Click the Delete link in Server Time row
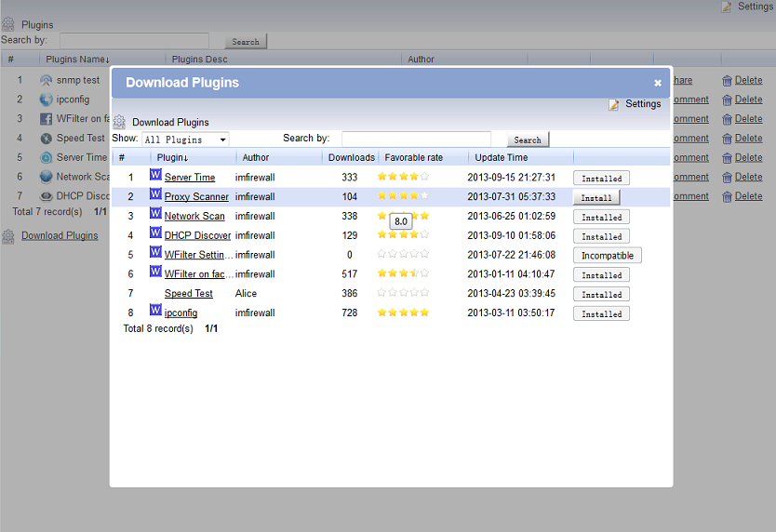Screen dimensions: 776x532 (748, 157)
